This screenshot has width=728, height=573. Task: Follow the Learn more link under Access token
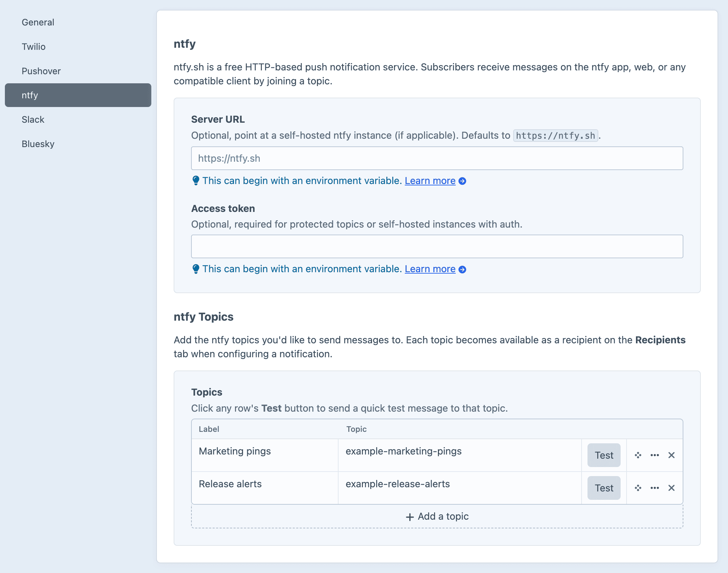430,269
